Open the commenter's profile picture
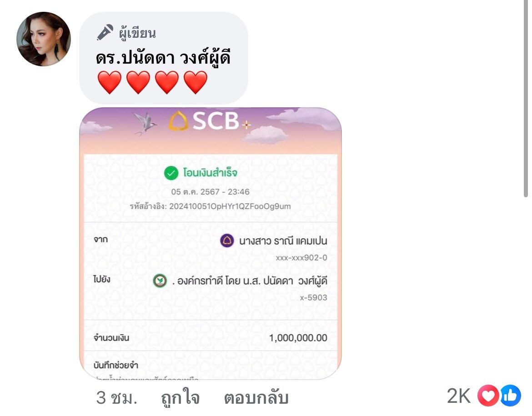Screen dimensions: 532x416 point(44,39)
